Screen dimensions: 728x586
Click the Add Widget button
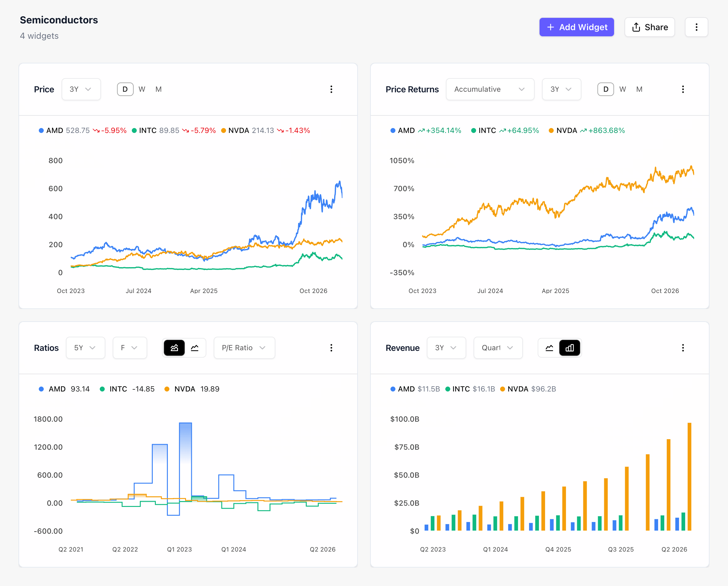coord(576,27)
